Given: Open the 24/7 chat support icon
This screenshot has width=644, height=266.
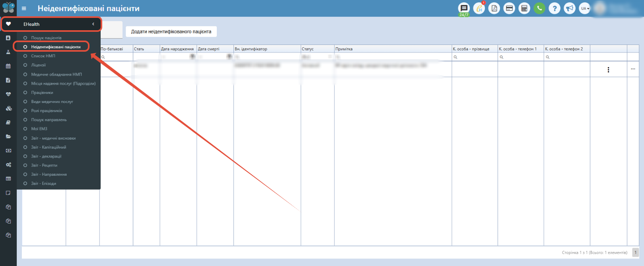Looking at the screenshot, I should [464, 8].
